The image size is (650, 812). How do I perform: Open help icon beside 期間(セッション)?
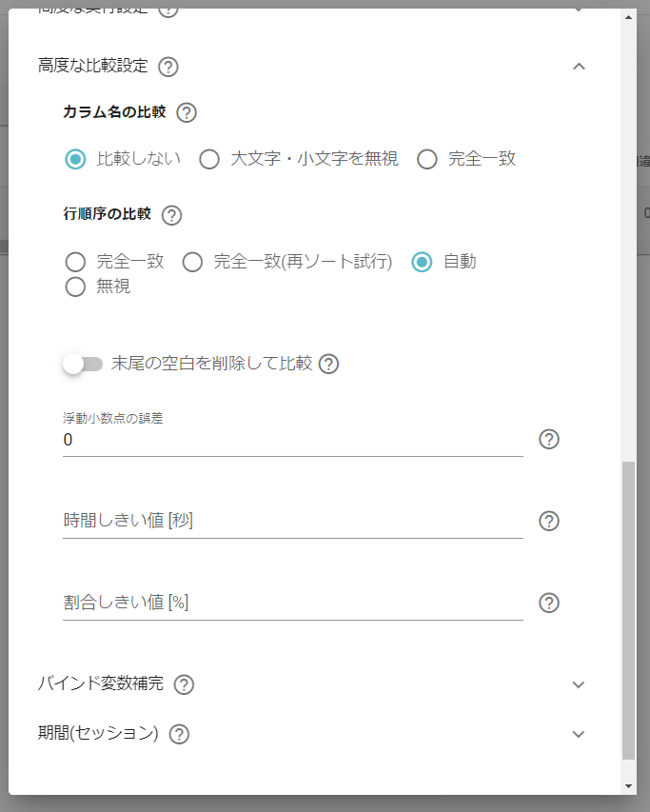(x=179, y=734)
